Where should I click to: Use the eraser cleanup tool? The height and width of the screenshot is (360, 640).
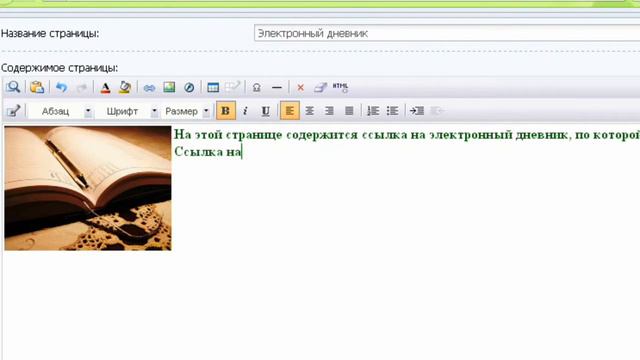click(x=320, y=87)
